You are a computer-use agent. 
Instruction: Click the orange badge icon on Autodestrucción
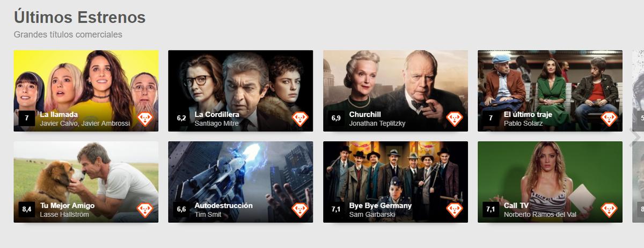pyautogui.click(x=300, y=210)
